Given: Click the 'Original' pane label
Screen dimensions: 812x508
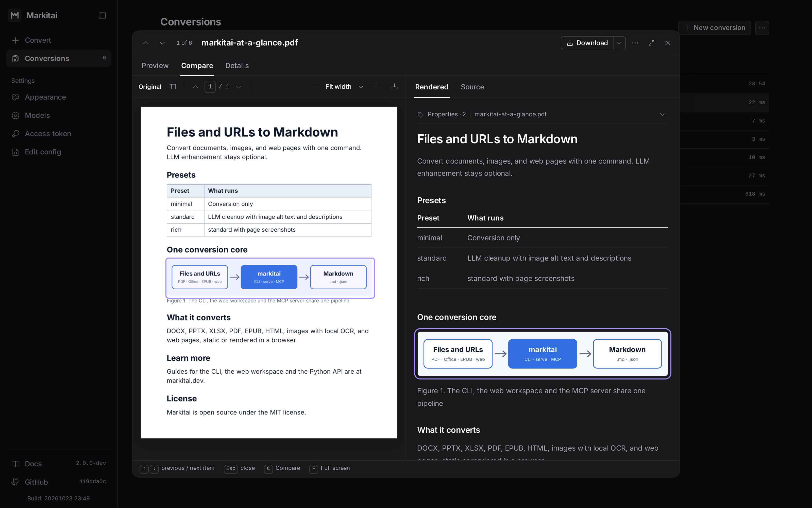Looking at the screenshot, I should pyautogui.click(x=150, y=87).
